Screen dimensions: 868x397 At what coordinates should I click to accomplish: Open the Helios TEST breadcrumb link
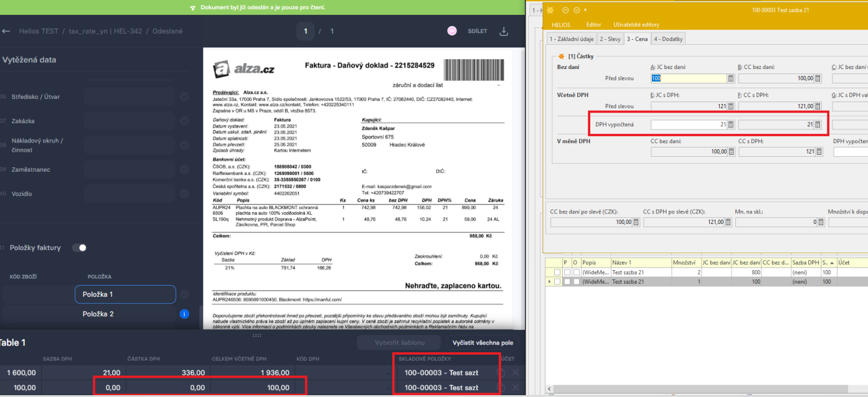[x=39, y=30]
